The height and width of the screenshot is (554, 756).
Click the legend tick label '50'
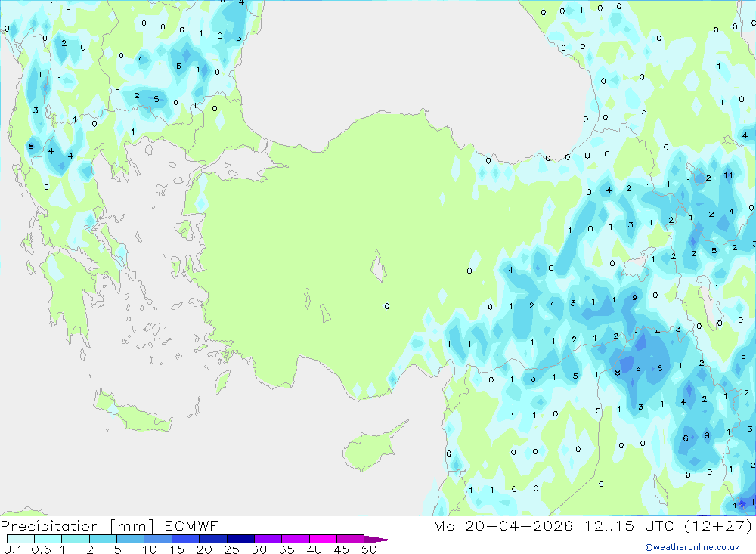coord(369,549)
